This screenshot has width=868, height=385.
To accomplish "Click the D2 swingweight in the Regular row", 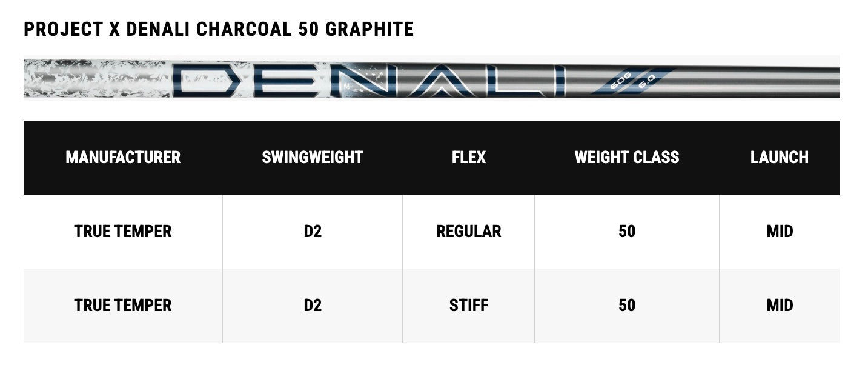I will (x=313, y=232).
